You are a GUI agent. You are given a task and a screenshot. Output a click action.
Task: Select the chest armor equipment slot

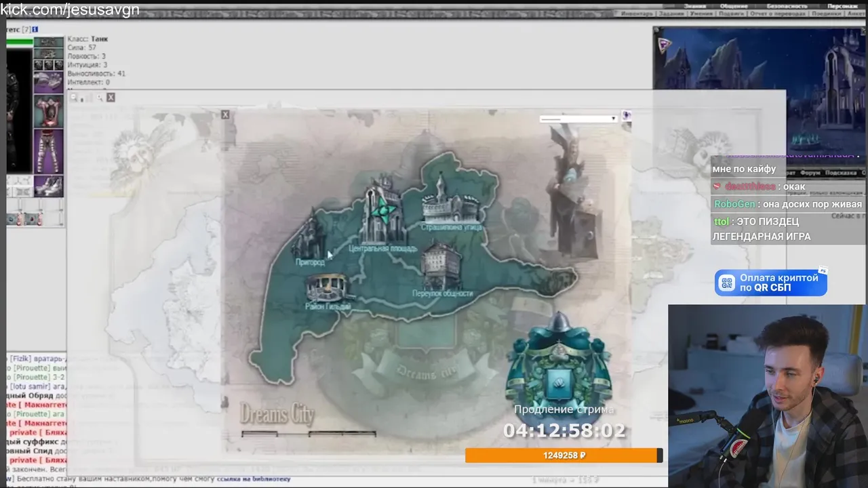48,111
